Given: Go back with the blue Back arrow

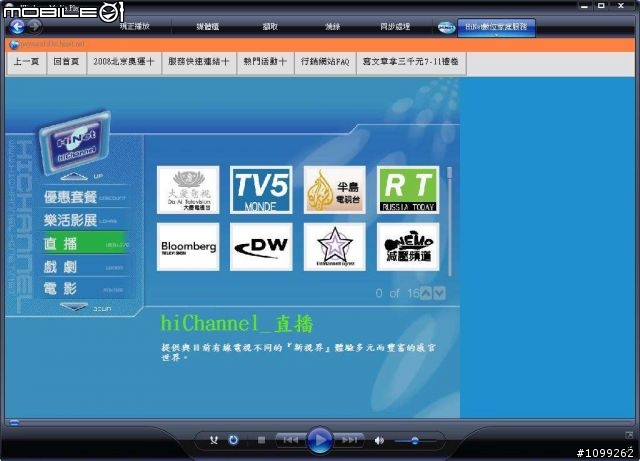Looking at the screenshot, I should [17, 27].
